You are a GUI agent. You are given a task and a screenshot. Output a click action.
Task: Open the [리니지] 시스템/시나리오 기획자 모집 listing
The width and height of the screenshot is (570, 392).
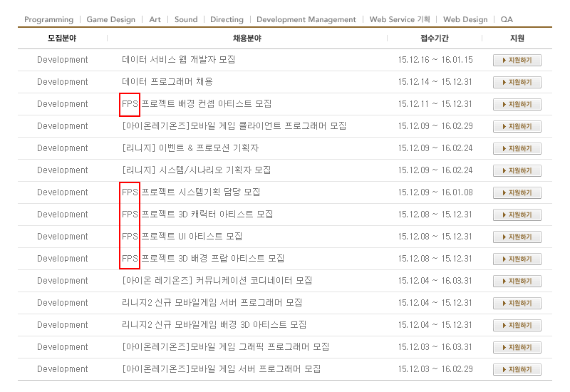(x=196, y=170)
